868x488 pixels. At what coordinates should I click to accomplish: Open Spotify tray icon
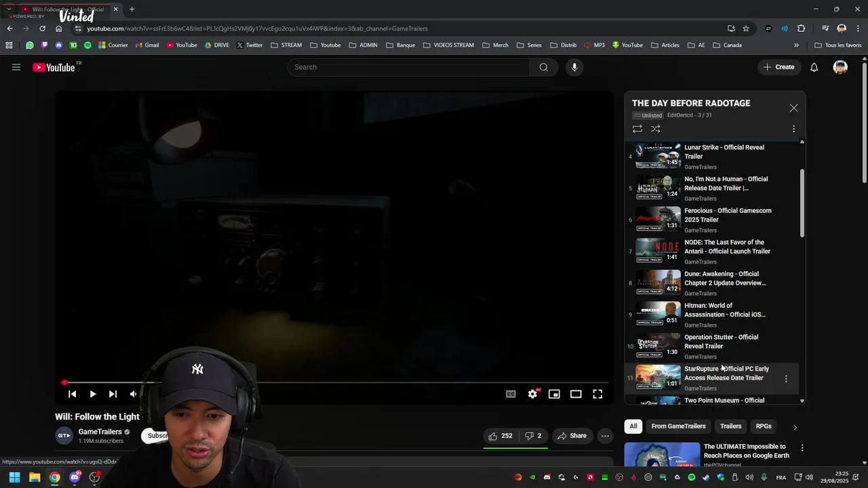tap(692, 477)
